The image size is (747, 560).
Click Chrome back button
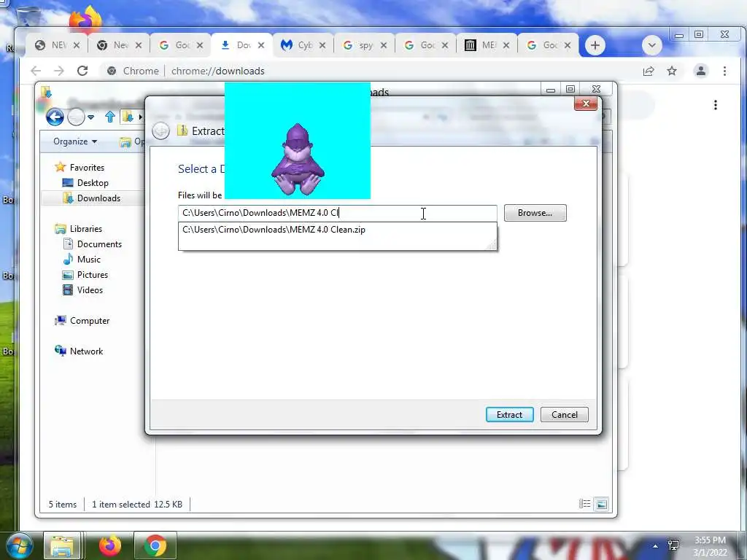(x=36, y=71)
